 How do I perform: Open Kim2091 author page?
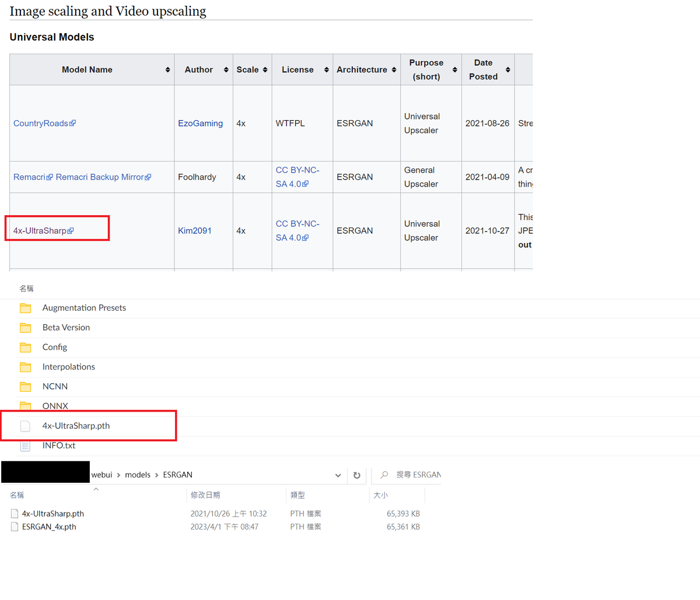point(195,230)
